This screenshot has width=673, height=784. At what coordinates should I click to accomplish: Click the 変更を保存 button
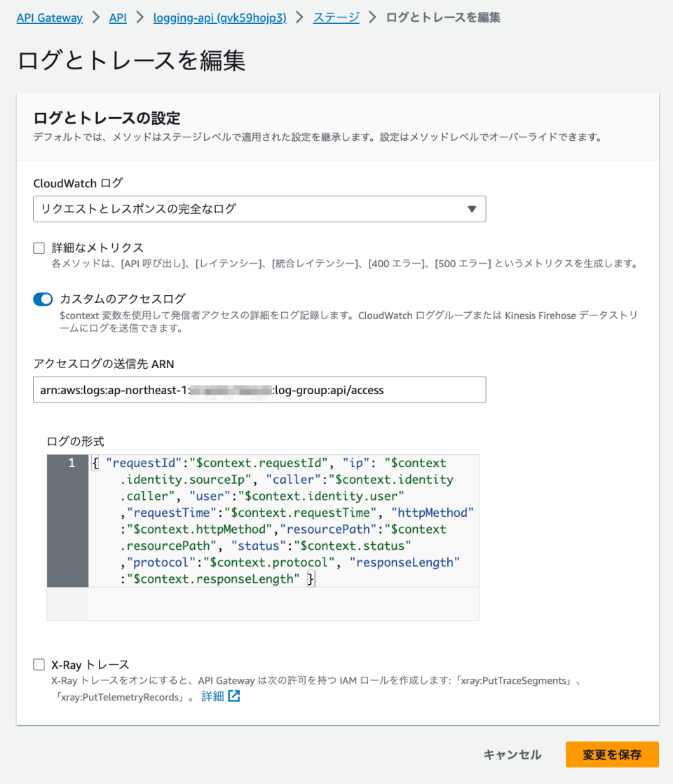tap(612, 755)
